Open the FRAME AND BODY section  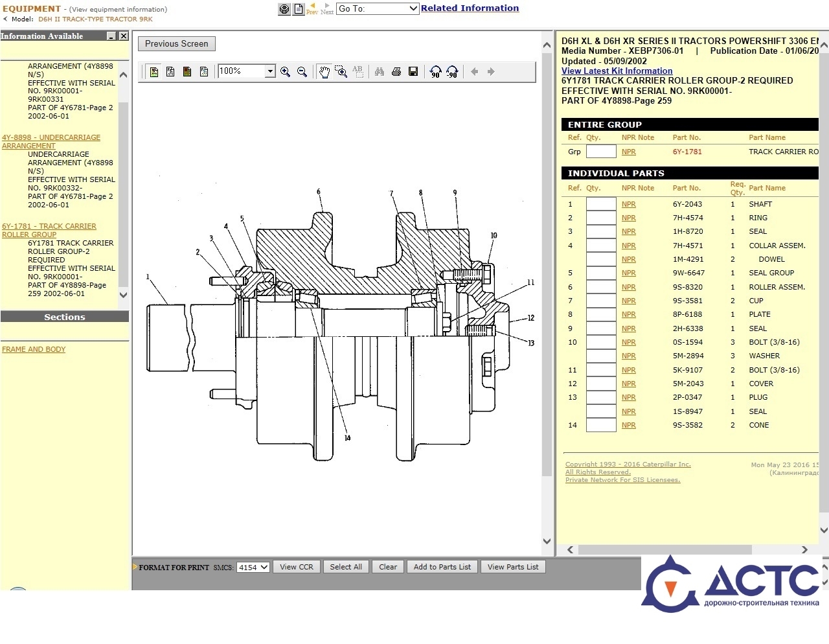point(34,349)
